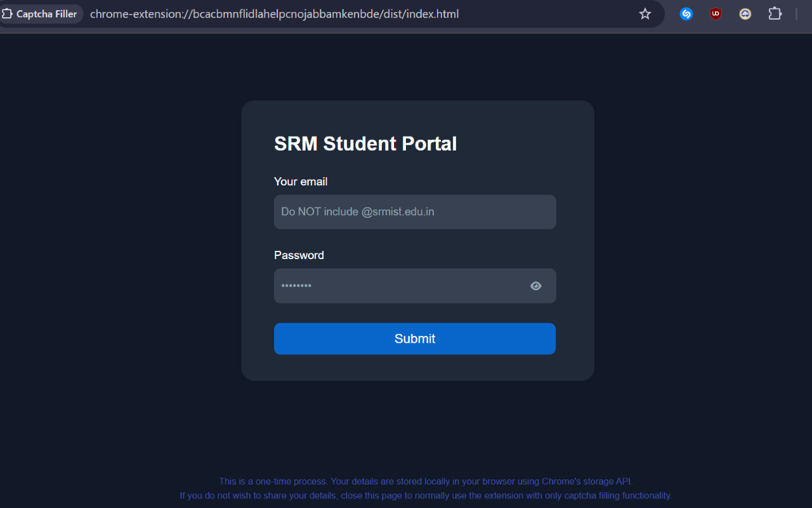
Task: Click the 'Captcha Filler' label in address bar
Action: [46, 14]
